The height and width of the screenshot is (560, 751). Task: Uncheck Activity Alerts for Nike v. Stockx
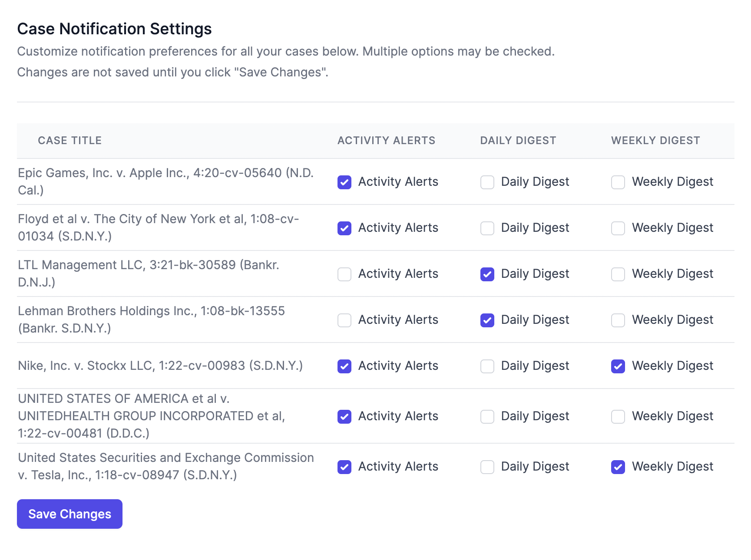(344, 366)
